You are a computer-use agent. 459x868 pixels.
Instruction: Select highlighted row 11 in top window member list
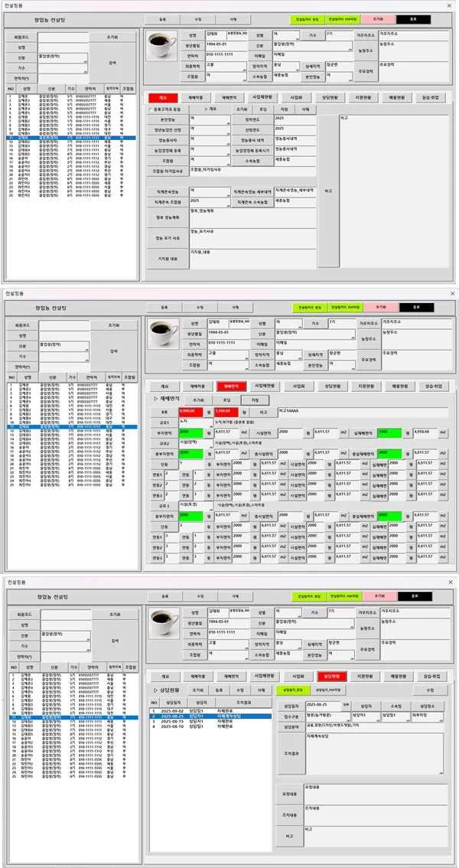pyautogui.click(x=72, y=137)
